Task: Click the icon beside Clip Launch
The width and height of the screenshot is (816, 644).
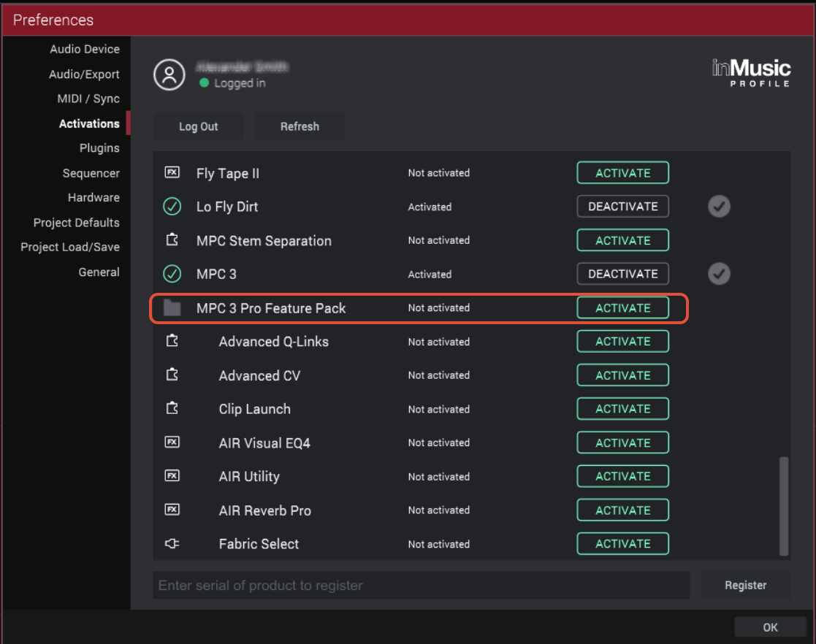Action: [x=172, y=408]
